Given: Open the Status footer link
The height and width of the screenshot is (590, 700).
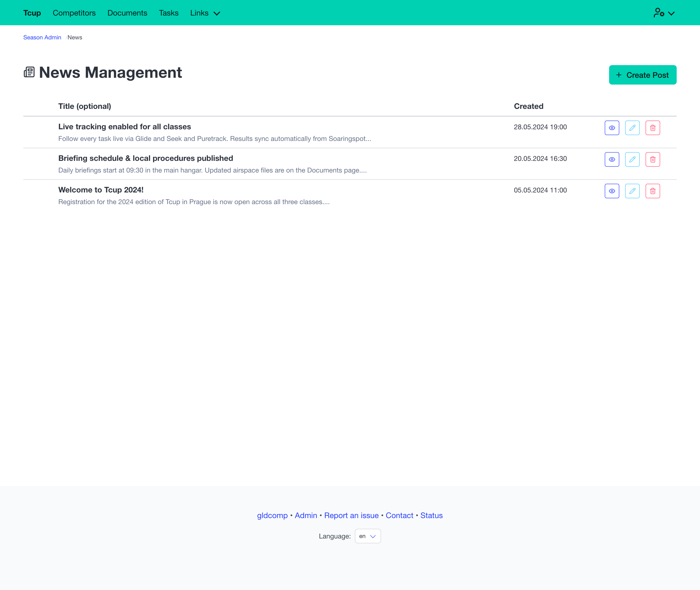Looking at the screenshot, I should [x=431, y=515].
